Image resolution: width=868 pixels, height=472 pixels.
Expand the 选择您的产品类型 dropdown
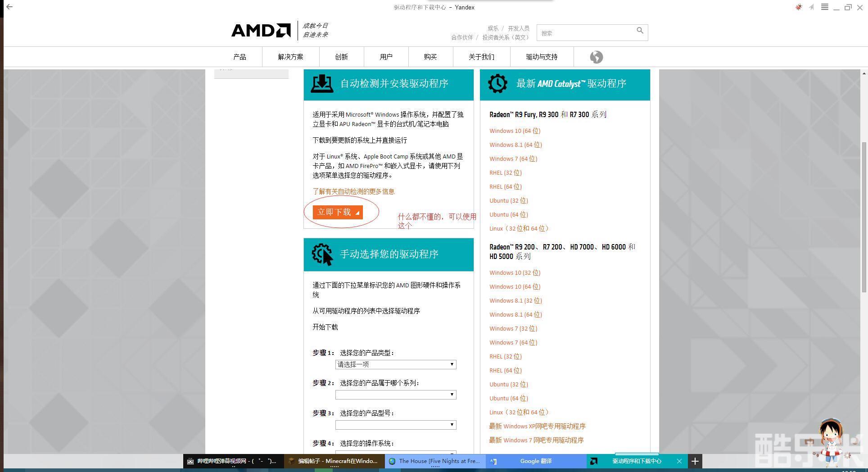[396, 364]
